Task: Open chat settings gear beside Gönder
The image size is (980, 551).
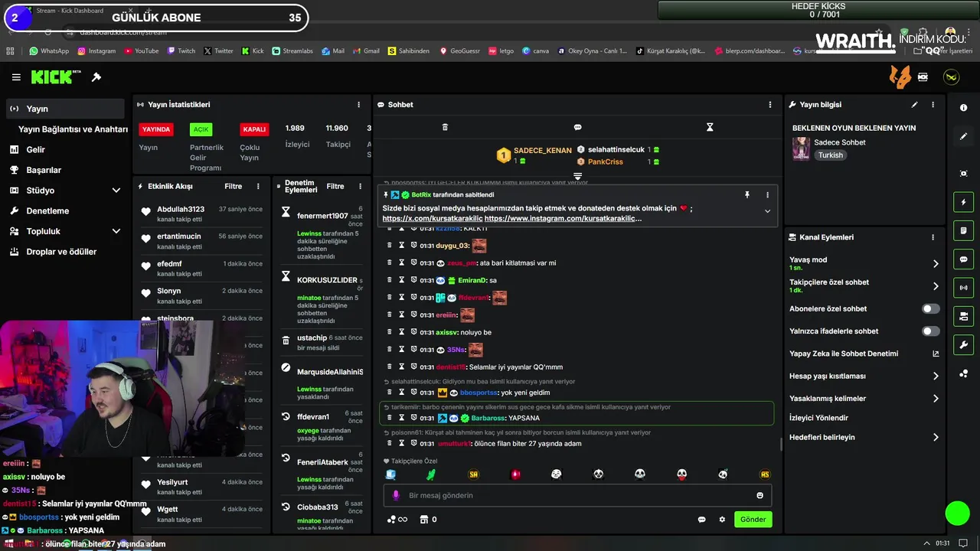Action: 722,520
